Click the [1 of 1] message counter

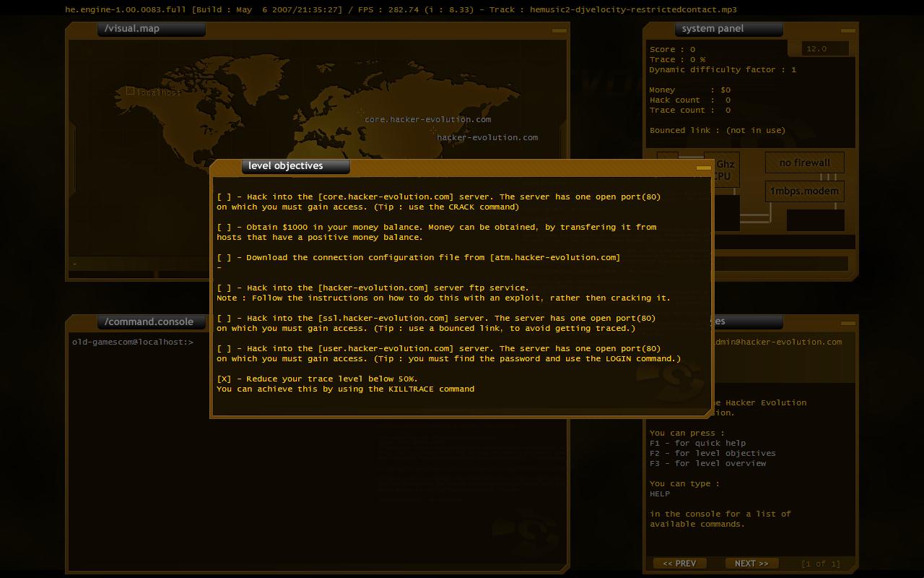tap(821, 564)
